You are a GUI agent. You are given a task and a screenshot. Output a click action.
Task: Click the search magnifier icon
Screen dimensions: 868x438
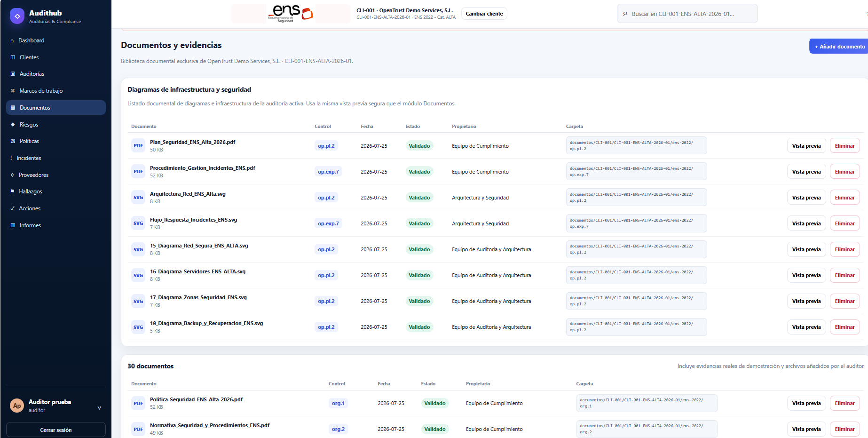coord(625,14)
